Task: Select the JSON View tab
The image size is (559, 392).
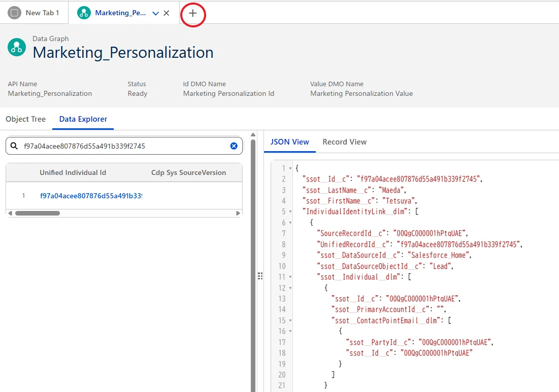Action: pyautogui.click(x=289, y=141)
